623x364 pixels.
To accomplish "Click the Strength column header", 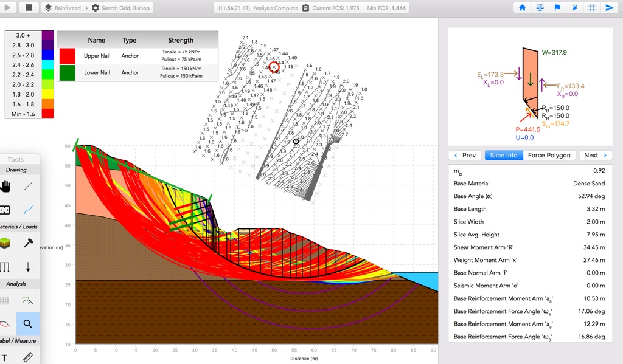I will (x=180, y=41).
